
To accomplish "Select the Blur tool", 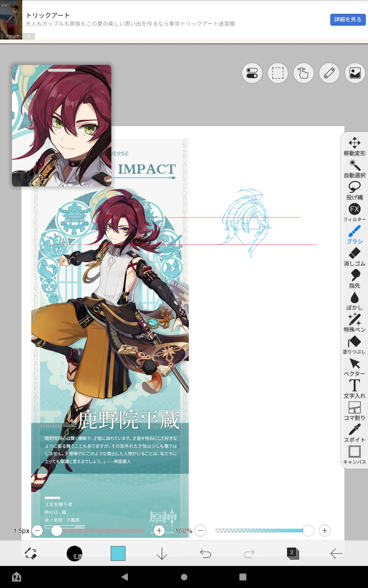I will click(x=355, y=301).
